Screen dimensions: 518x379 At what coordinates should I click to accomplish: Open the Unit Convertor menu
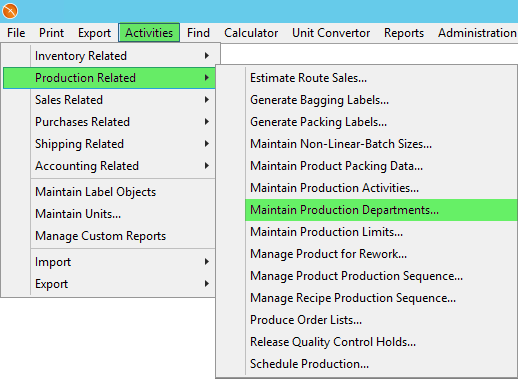[x=331, y=33]
